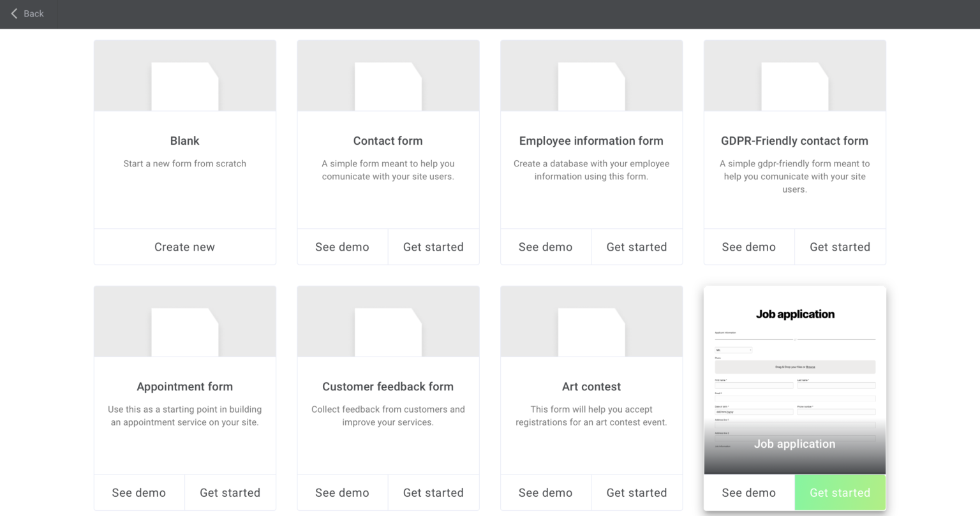Create new blank form from scratch

click(x=184, y=247)
